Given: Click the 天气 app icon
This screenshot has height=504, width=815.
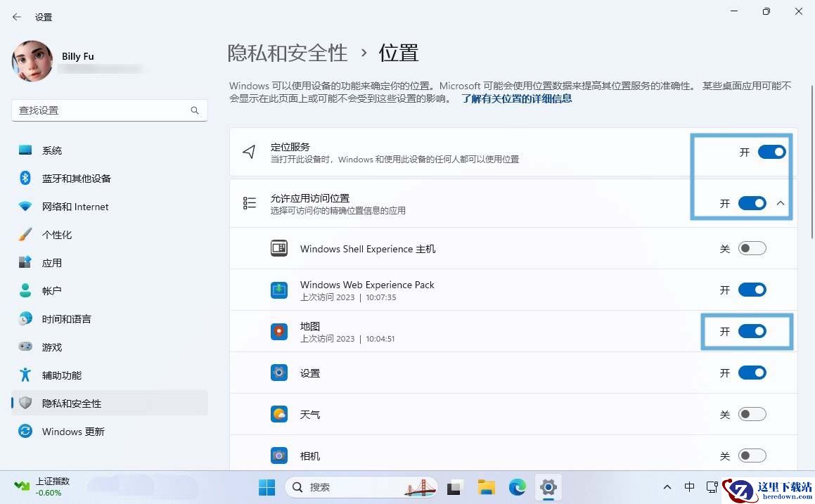Looking at the screenshot, I should click(279, 414).
